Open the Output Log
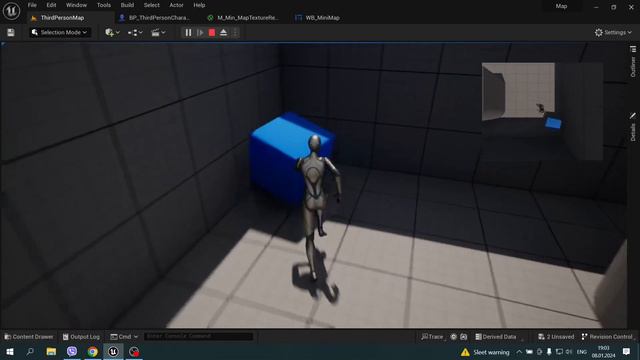This screenshot has width=640, height=360. [x=81, y=337]
